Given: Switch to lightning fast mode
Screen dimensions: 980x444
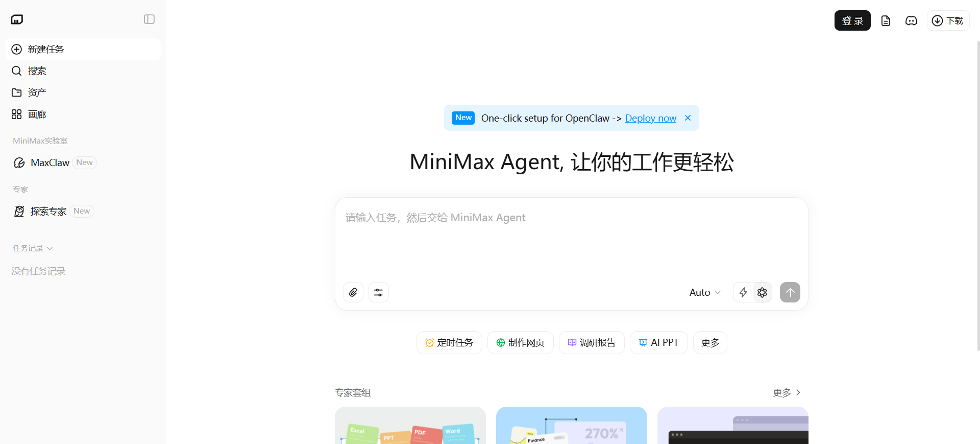Looking at the screenshot, I should pos(743,292).
